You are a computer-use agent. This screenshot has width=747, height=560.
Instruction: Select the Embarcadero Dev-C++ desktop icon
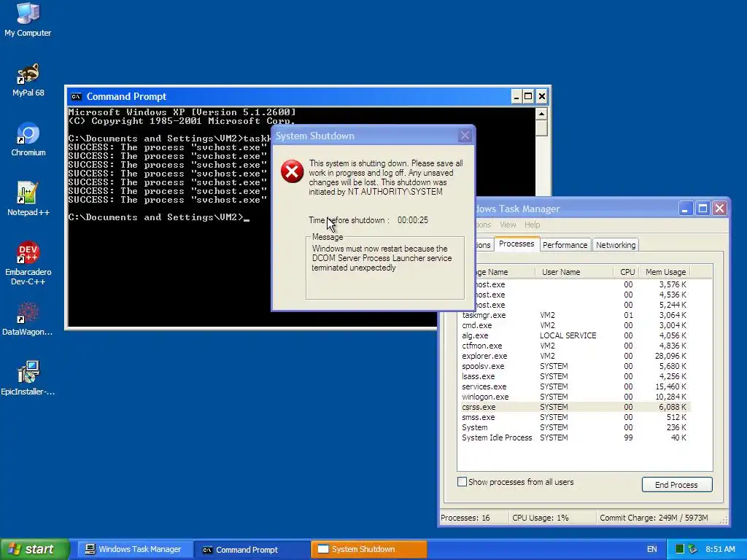(x=28, y=263)
